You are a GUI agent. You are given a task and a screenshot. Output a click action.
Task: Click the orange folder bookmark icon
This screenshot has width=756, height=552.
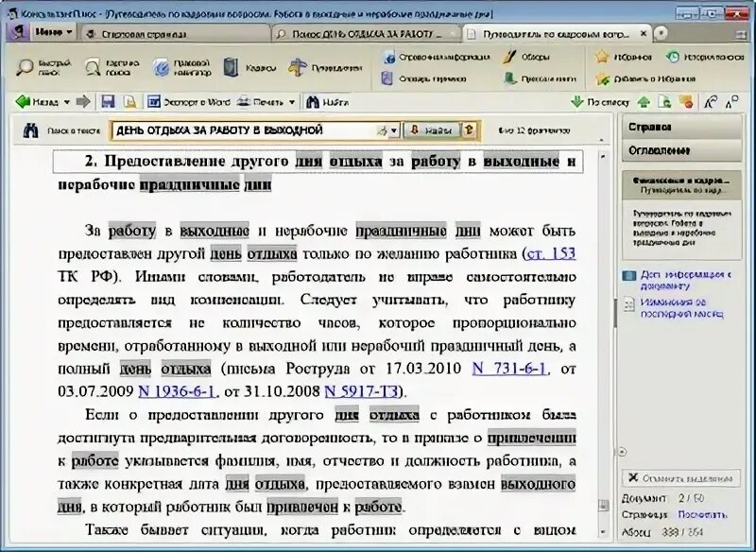click(686, 102)
